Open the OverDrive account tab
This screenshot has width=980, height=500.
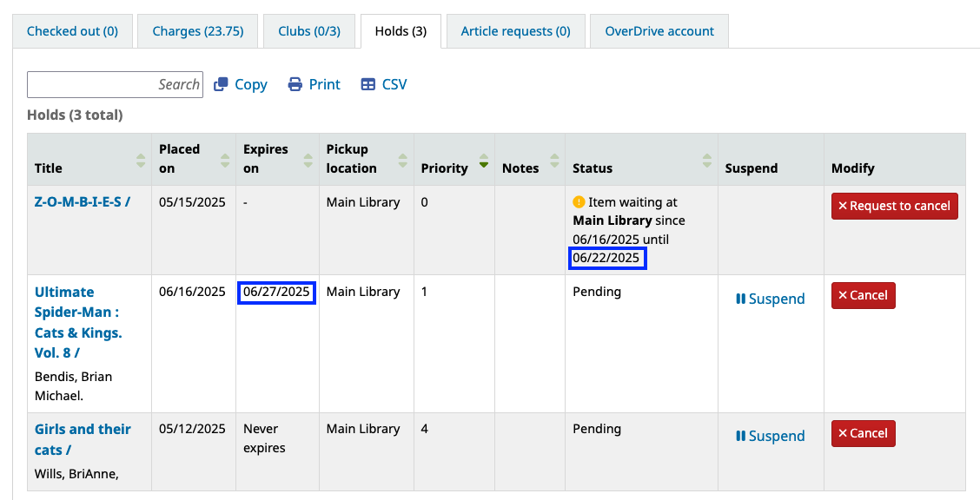tap(659, 31)
